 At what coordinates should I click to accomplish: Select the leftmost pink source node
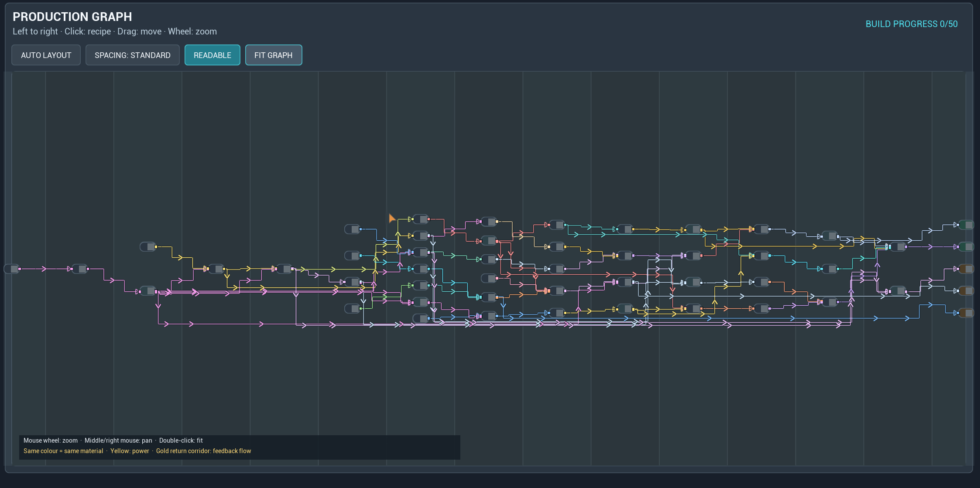(12, 269)
